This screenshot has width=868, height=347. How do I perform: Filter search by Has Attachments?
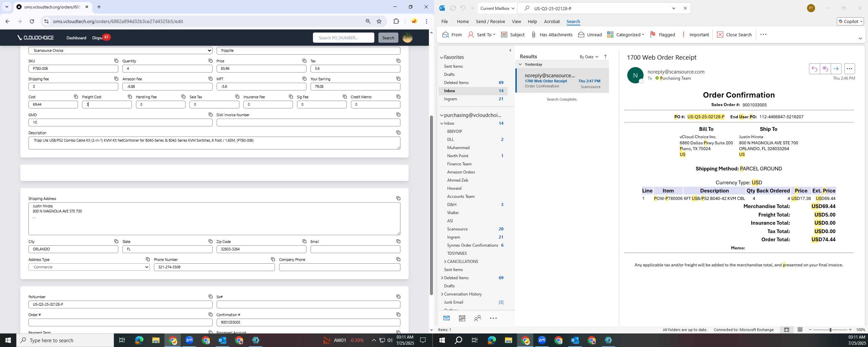[x=552, y=35]
